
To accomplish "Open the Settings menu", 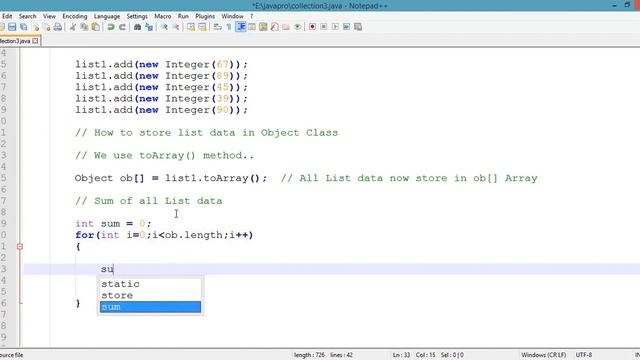I will click(137, 16).
